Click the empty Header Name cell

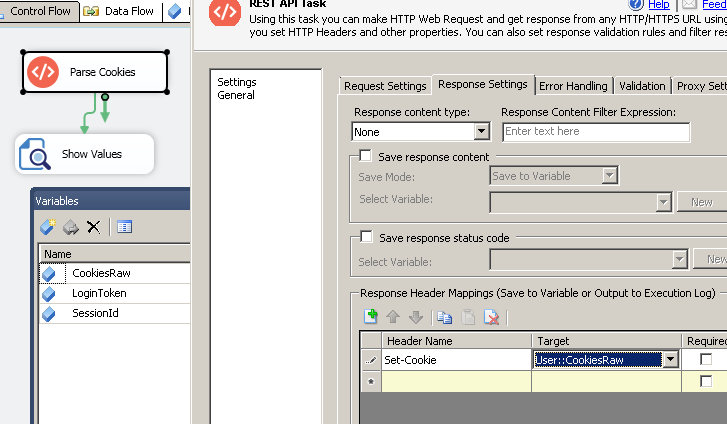coord(456,382)
